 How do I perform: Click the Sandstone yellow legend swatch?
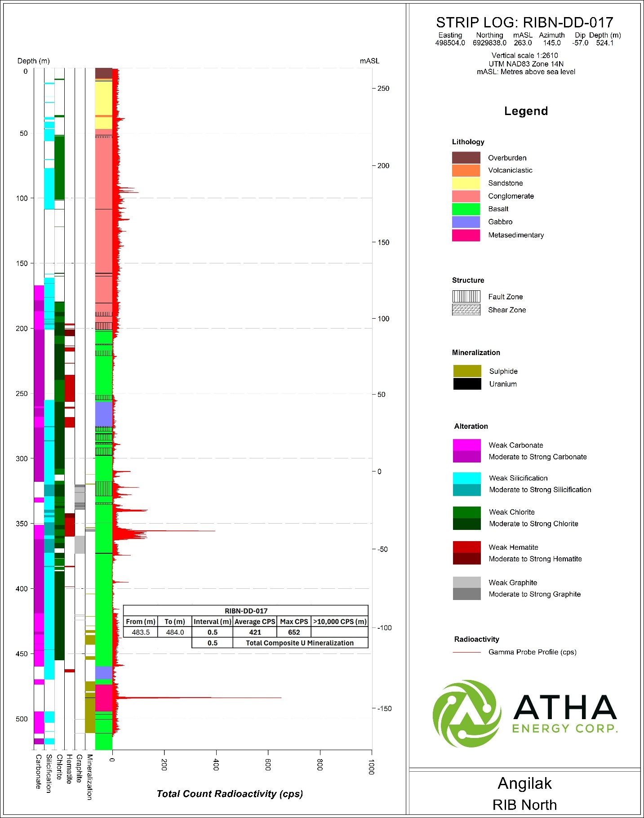tap(466, 183)
